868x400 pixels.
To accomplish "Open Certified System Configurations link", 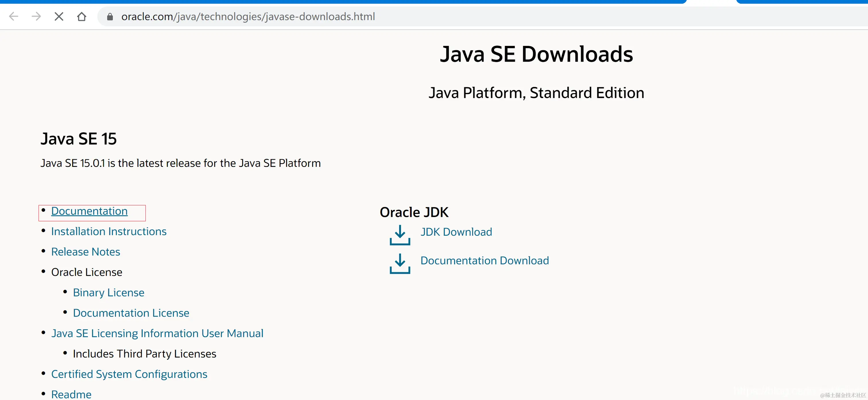I will (129, 374).
